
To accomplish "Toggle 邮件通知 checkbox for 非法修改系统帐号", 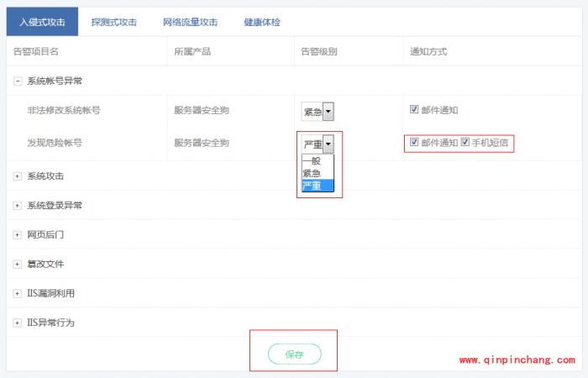I will click(414, 109).
